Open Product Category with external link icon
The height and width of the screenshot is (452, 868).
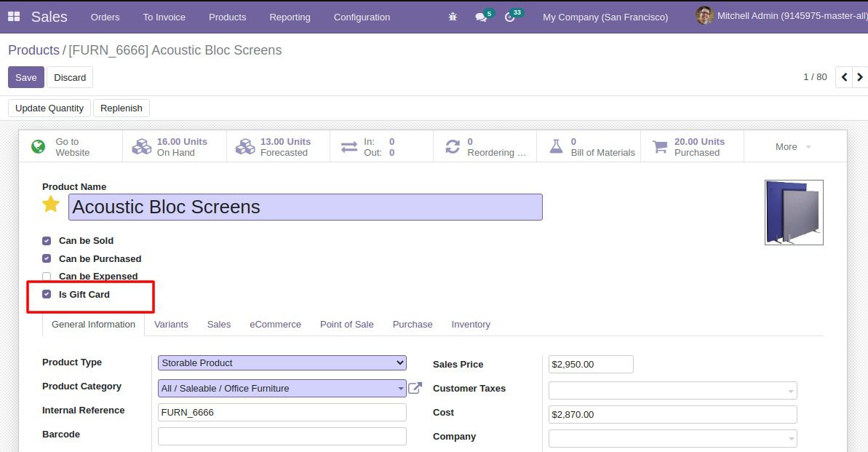[x=415, y=388]
